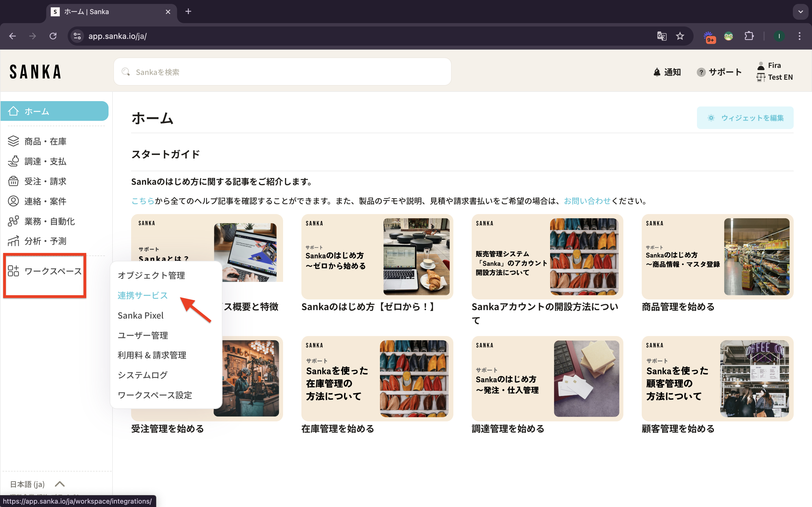Open the 在庫管理を始める article thumbnail
Screen dimensions: 812x507
tap(377, 378)
